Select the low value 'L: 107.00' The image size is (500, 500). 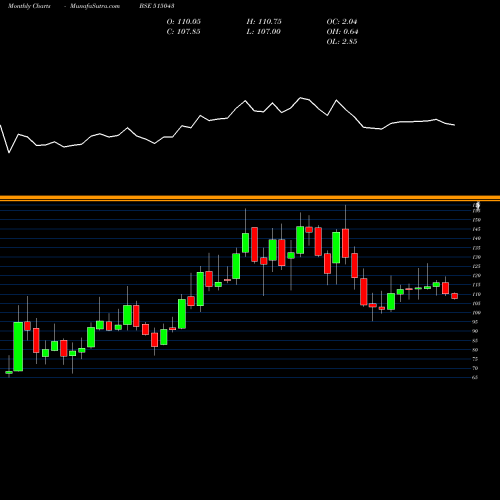pos(264,32)
